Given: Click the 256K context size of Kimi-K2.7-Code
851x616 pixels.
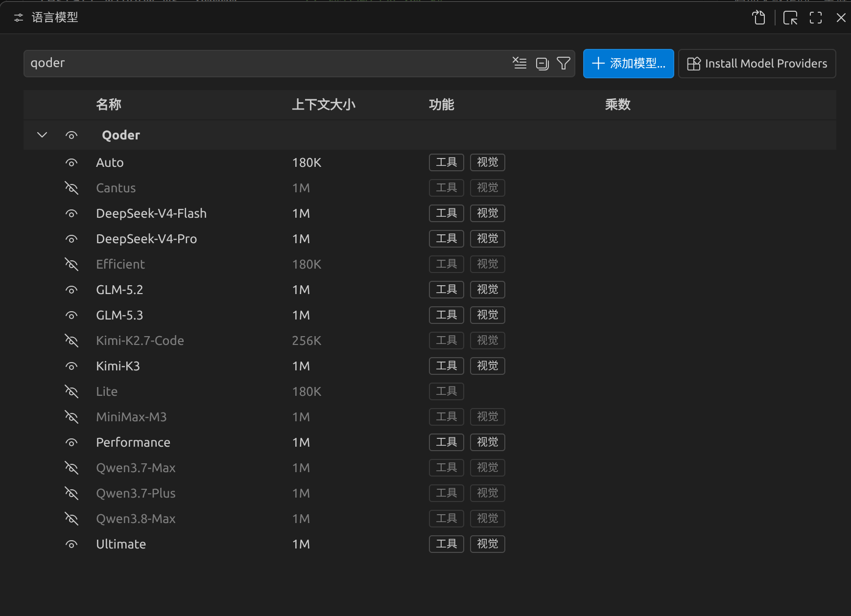Looking at the screenshot, I should point(307,341).
